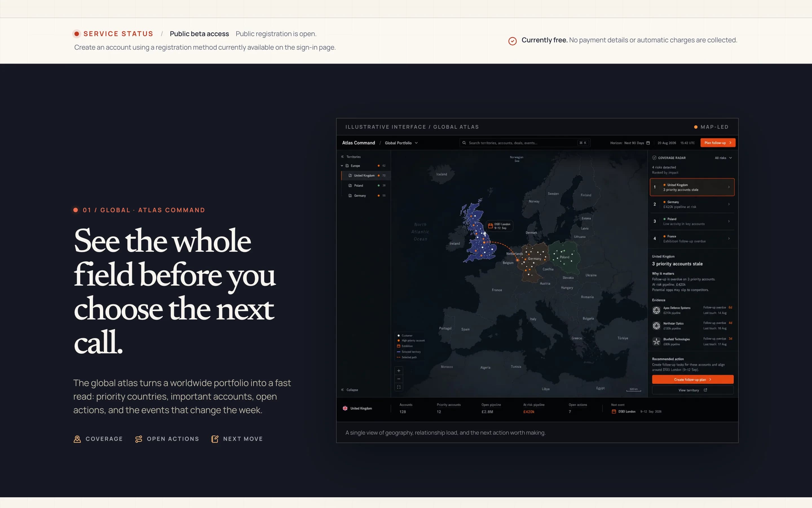Click the Open Actions route icon
This screenshot has width=812, height=508.
[139, 439]
